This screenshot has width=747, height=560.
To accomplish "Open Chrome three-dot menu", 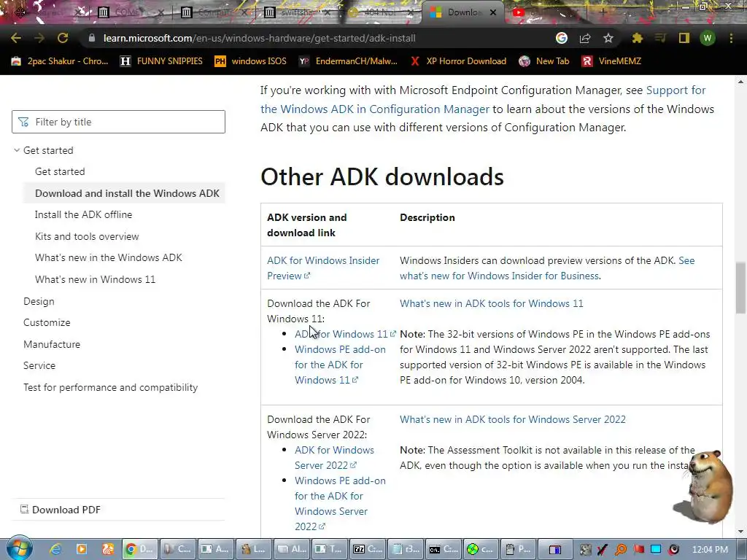I will 731,38.
